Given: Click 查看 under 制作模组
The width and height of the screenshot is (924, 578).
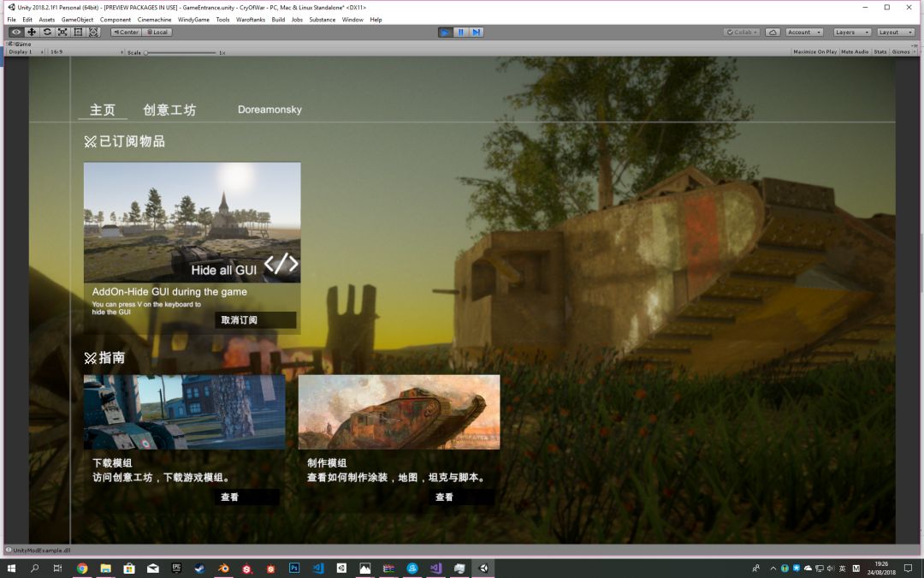Looking at the screenshot, I should (461, 498).
